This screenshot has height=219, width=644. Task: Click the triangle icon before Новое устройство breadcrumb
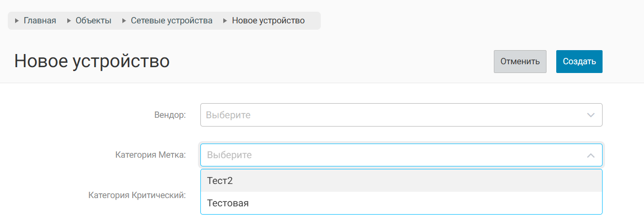(x=225, y=21)
